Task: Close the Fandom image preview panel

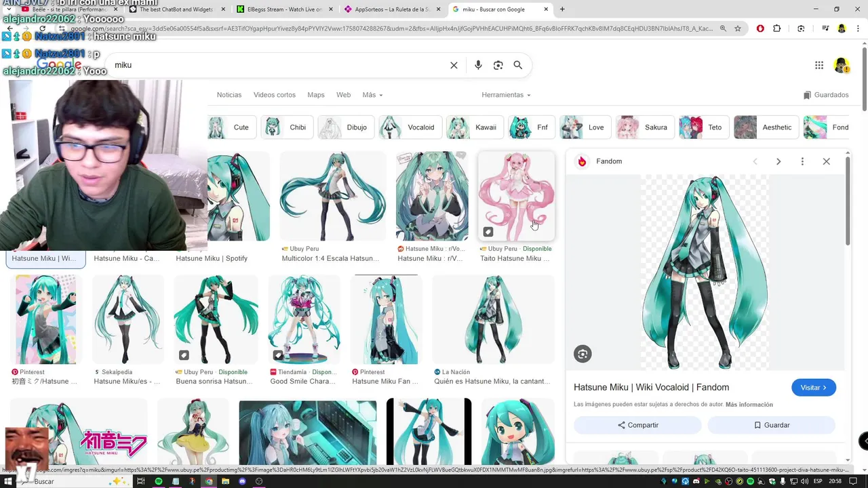Action: coord(826,161)
